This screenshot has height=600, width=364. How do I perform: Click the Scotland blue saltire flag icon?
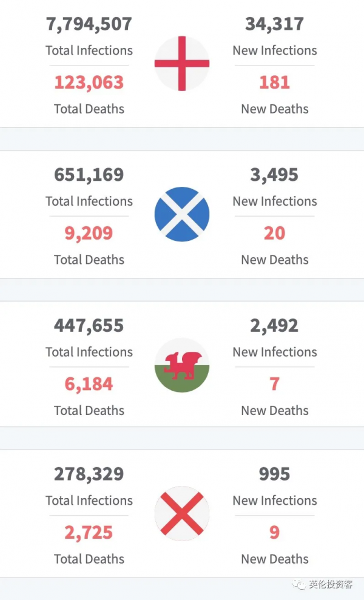tap(182, 214)
